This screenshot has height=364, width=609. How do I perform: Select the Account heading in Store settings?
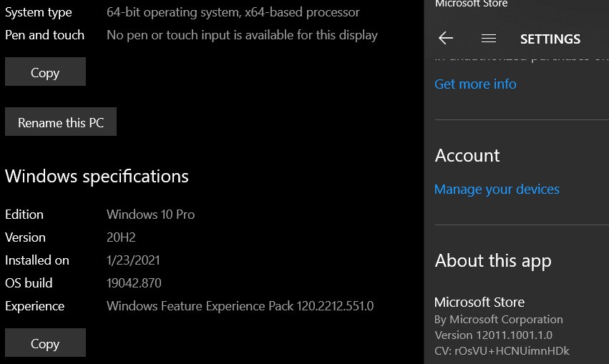click(x=467, y=156)
